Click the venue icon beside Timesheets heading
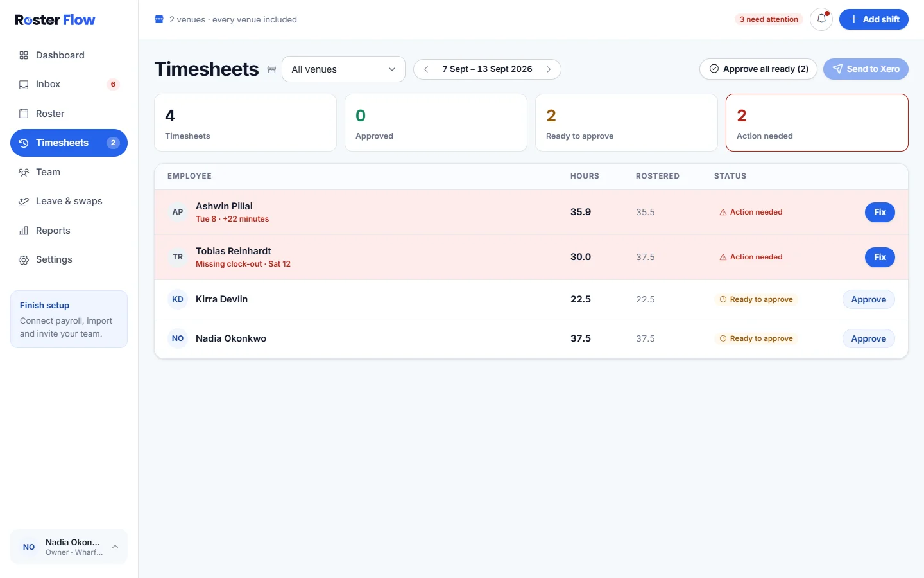 [271, 69]
